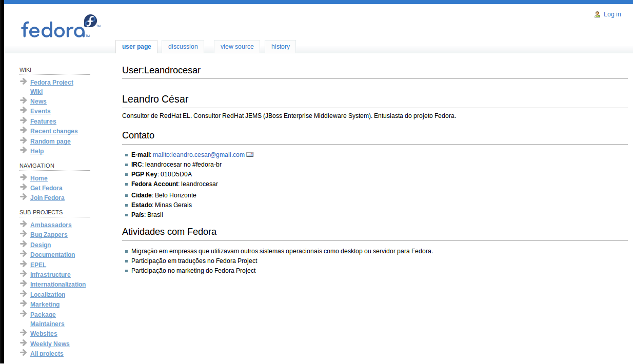Open the leandro.cesar@gmail.com mailto link

point(199,155)
